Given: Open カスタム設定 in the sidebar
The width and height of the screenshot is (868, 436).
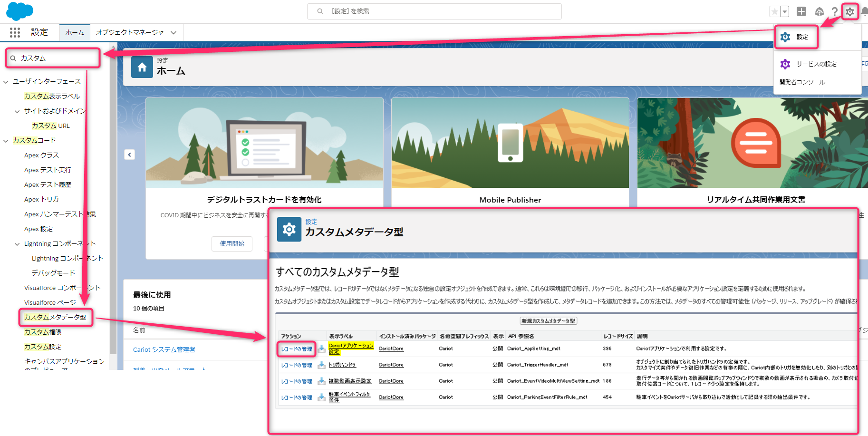Looking at the screenshot, I should point(43,347).
